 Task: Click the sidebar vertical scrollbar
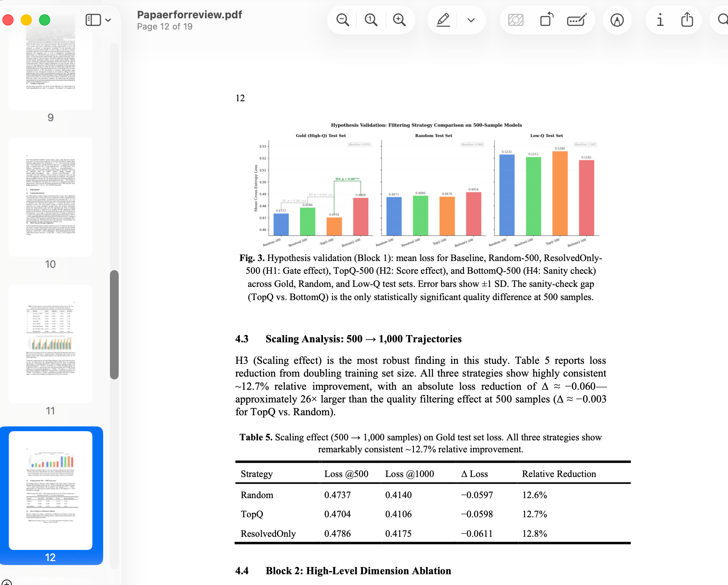click(x=114, y=324)
